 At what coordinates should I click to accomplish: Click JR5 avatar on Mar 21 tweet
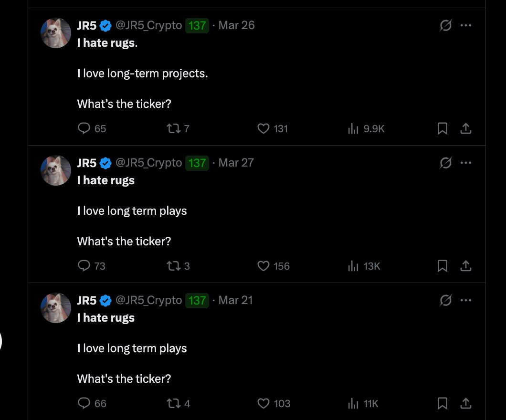pyautogui.click(x=57, y=308)
